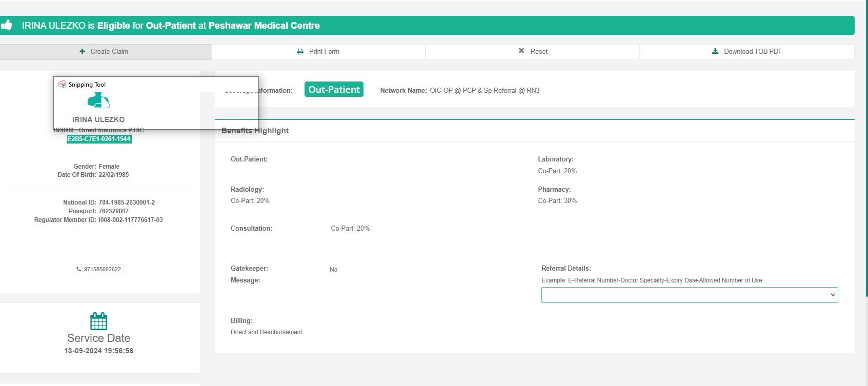Click the thumbs-up eligibility icon
Screen dimensions: 868x386
7,25
